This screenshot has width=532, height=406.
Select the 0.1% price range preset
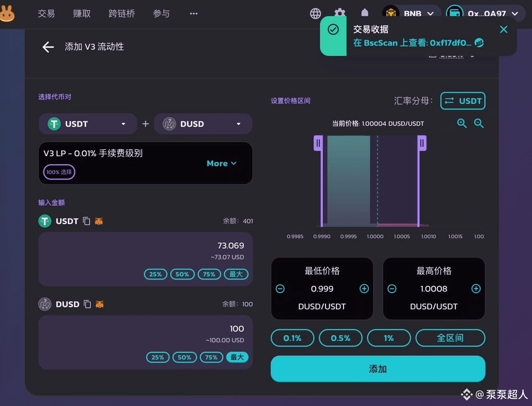[x=292, y=338]
